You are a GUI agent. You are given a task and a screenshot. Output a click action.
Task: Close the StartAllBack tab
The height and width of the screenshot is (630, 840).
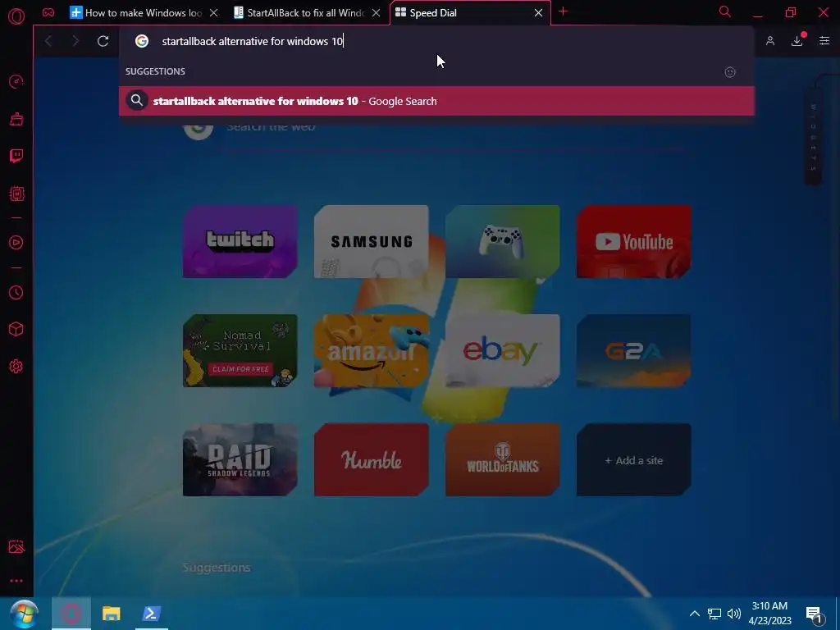pos(377,13)
